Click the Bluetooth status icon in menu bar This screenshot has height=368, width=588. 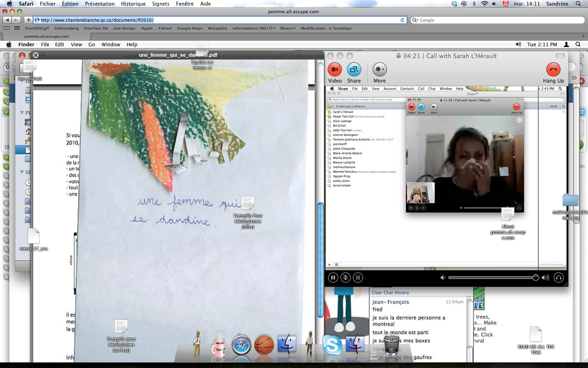(x=474, y=4)
